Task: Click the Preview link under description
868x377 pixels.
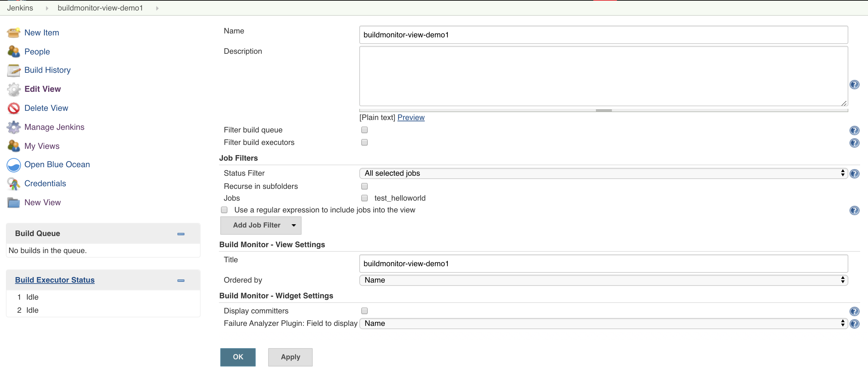Action: pyautogui.click(x=411, y=118)
